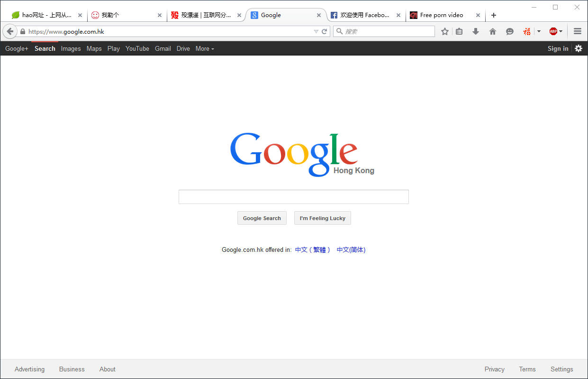Select Search in the Google bar

click(45, 48)
